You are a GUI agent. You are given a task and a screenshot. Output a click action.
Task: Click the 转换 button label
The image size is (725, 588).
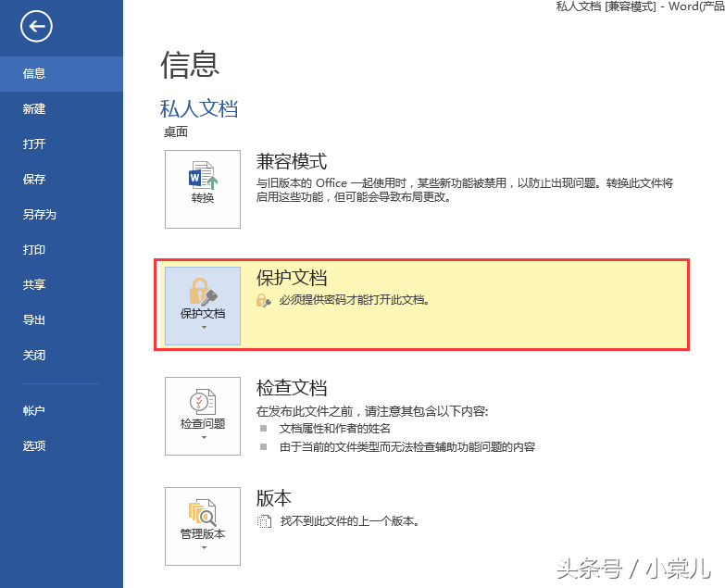pos(203,198)
